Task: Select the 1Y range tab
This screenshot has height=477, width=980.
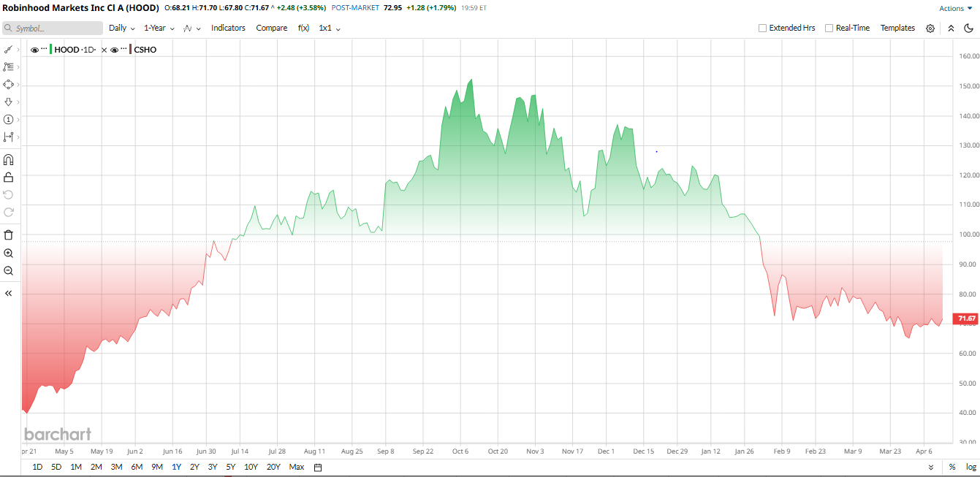Action: pos(176,468)
